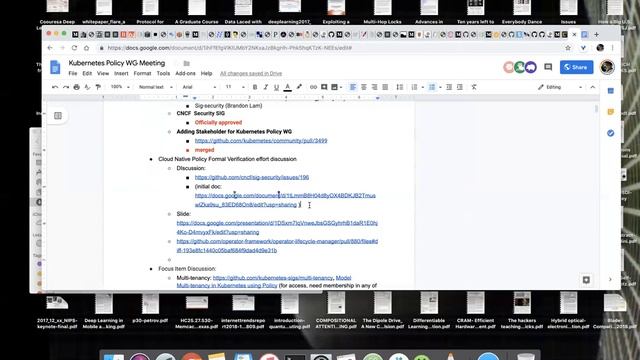This screenshot has width=640, height=360.
Task: Increase the indent
Action: click(x=460, y=87)
